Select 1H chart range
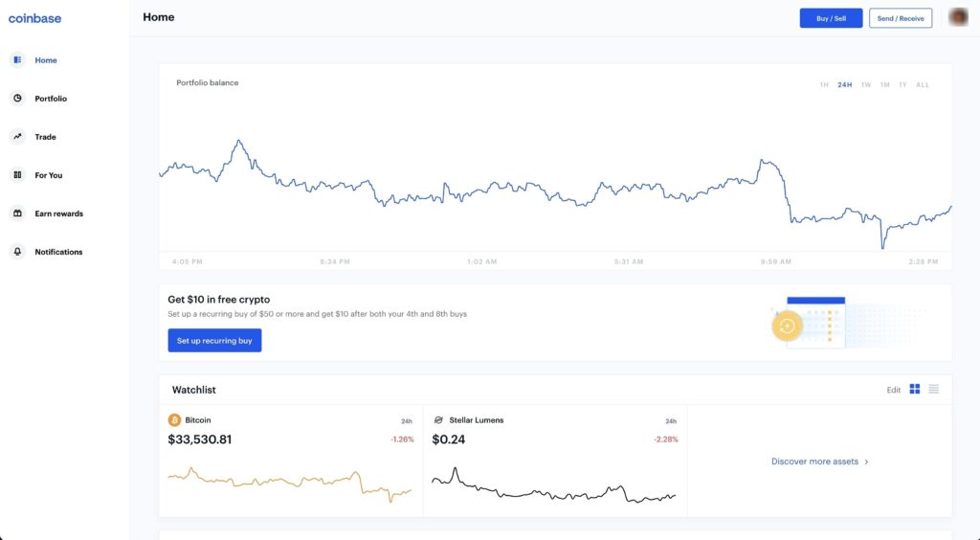The width and height of the screenshot is (980, 540). point(824,84)
